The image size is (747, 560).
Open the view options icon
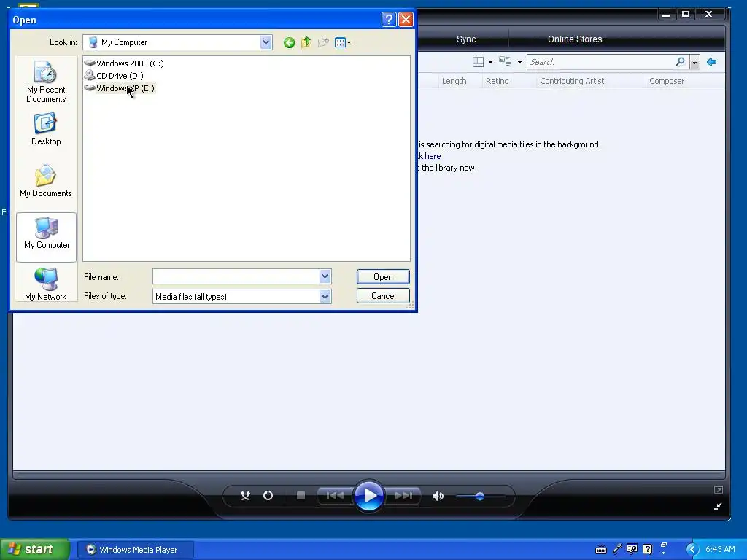point(505,61)
